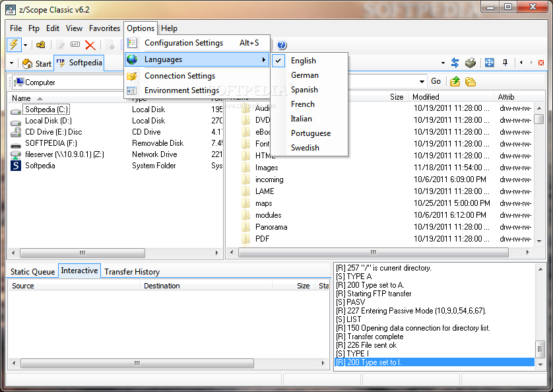Click the x2 duplicate session toolbar icon
The height and width of the screenshot is (392, 553).
point(40,45)
